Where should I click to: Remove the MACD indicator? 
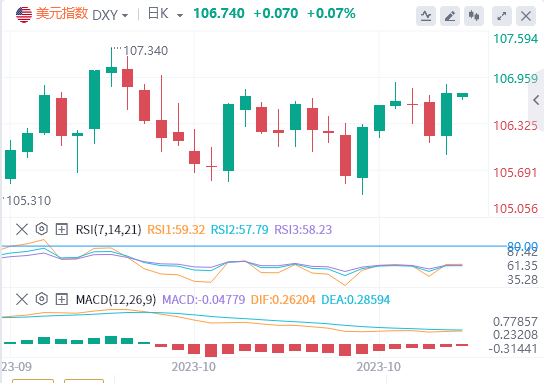point(22,299)
